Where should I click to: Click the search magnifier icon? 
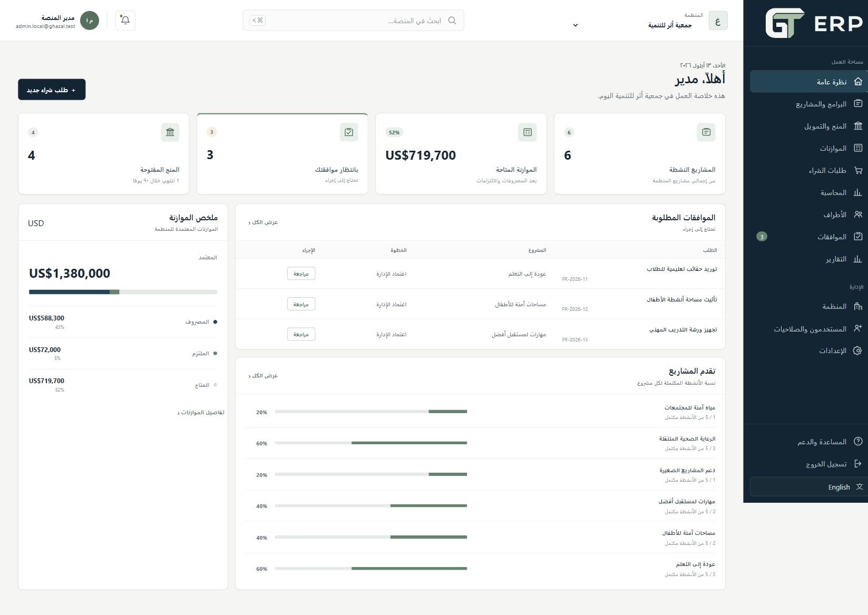(452, 21)
